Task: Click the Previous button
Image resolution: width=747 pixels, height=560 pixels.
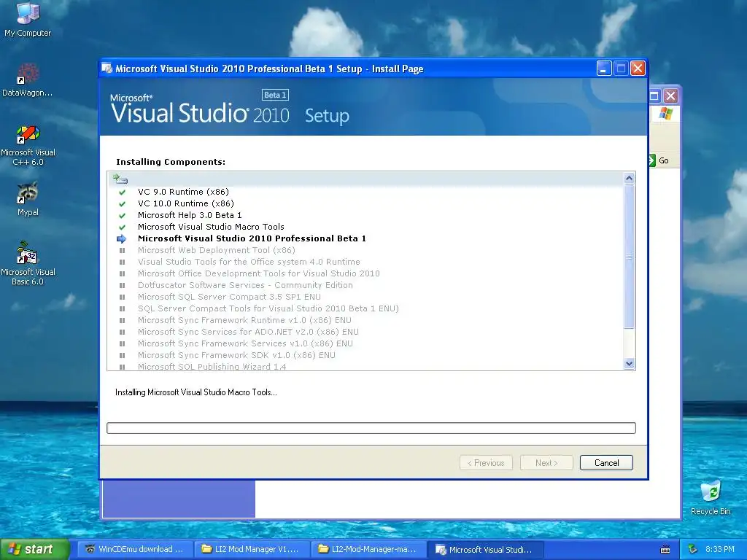Action: click(486, 463)
